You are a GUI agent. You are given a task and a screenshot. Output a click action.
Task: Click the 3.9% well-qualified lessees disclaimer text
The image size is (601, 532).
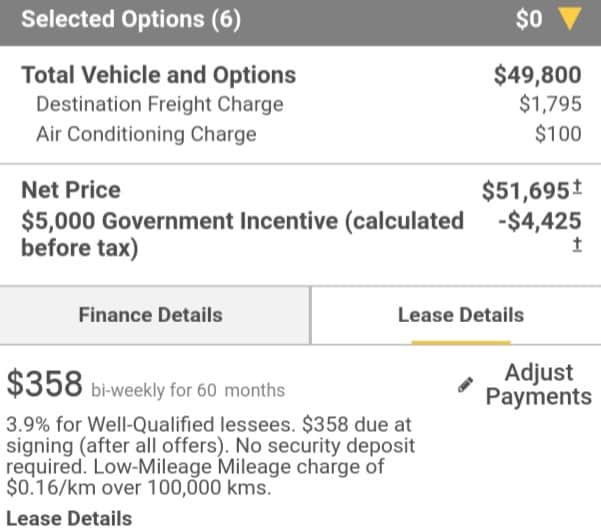[x=211, y=456]
